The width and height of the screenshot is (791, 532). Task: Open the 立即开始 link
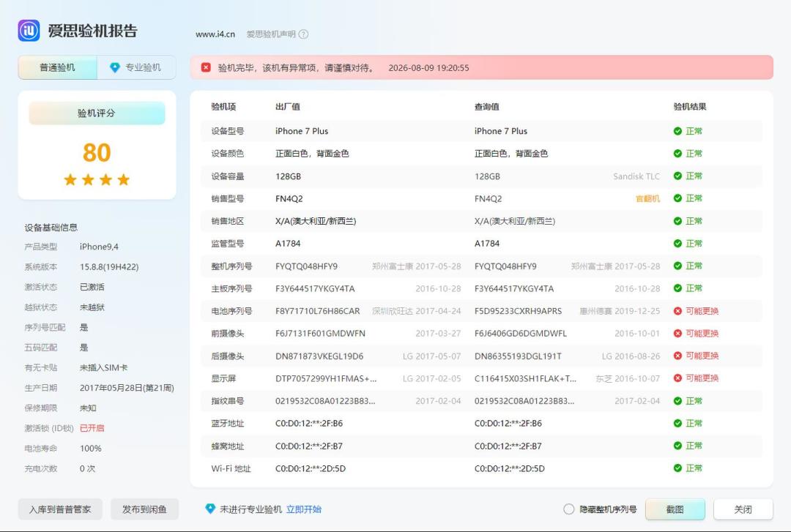304,509
